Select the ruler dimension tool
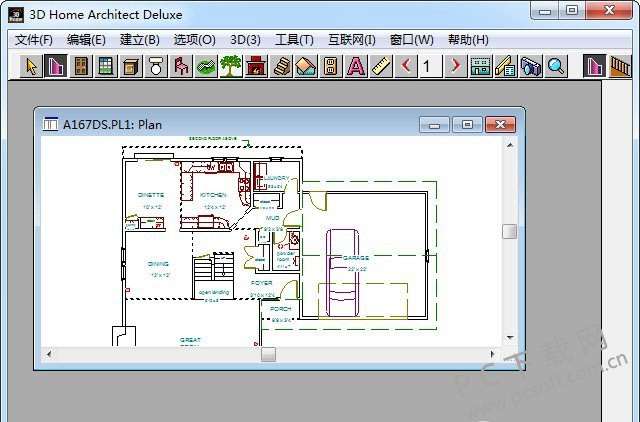The width and height of the screenshot is (640, 422). (x=381, y=66)
